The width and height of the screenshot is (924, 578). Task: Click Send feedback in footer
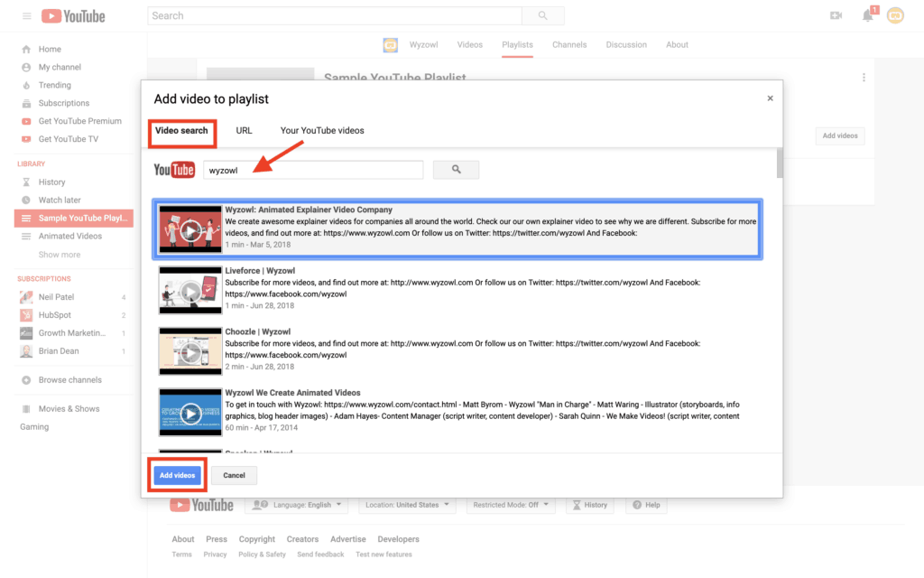coord(320,555)
